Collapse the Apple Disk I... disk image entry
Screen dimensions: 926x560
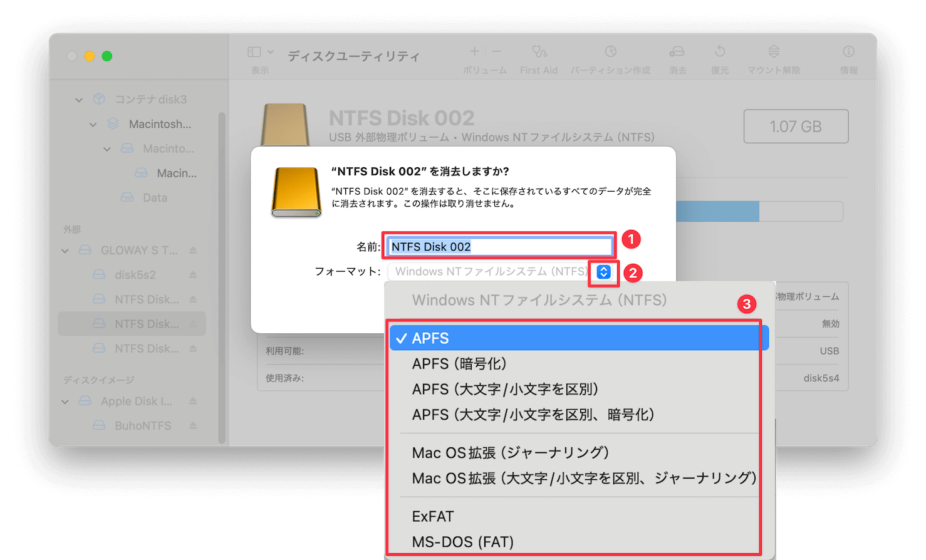coord(65,402)
